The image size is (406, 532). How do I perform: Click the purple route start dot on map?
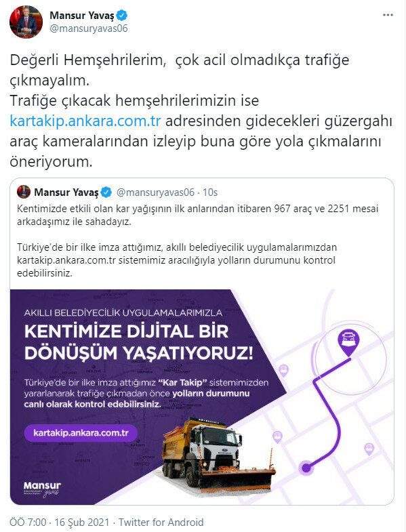click(x=306, y=468)
